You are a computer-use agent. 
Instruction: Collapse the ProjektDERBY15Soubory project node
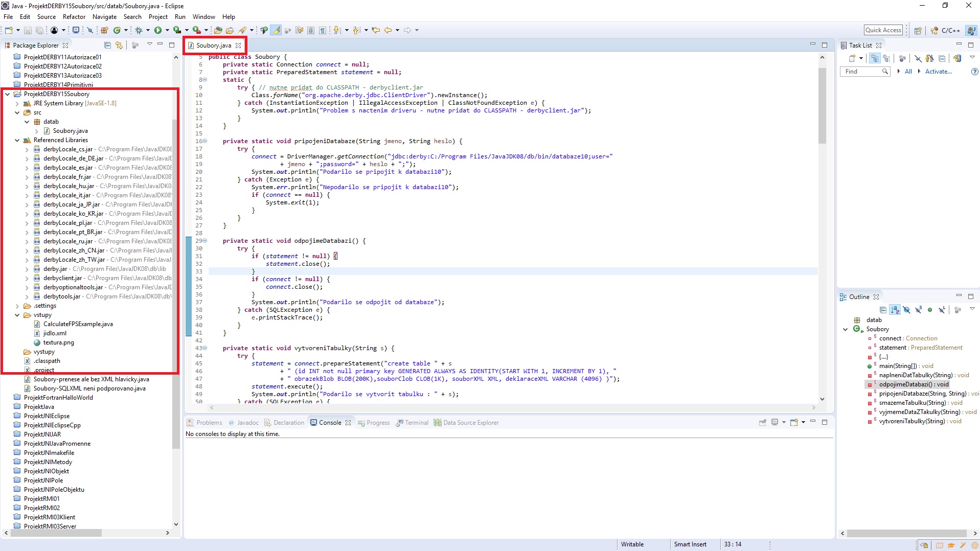click(8, 94)
